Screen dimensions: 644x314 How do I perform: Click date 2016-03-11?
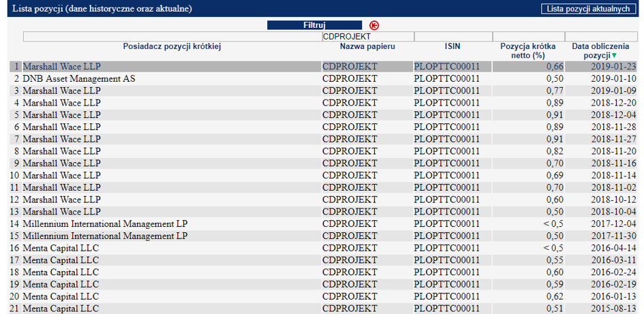tap(613, 260)
